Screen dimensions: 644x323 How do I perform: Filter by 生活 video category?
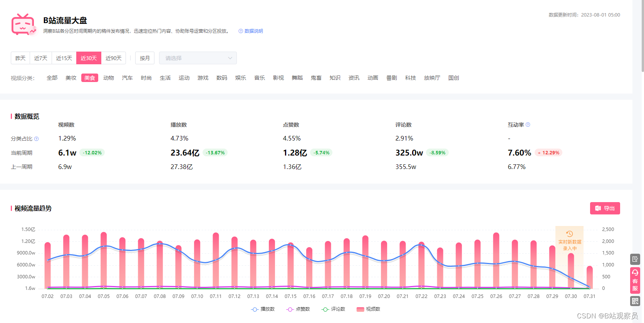click(165, 78)
